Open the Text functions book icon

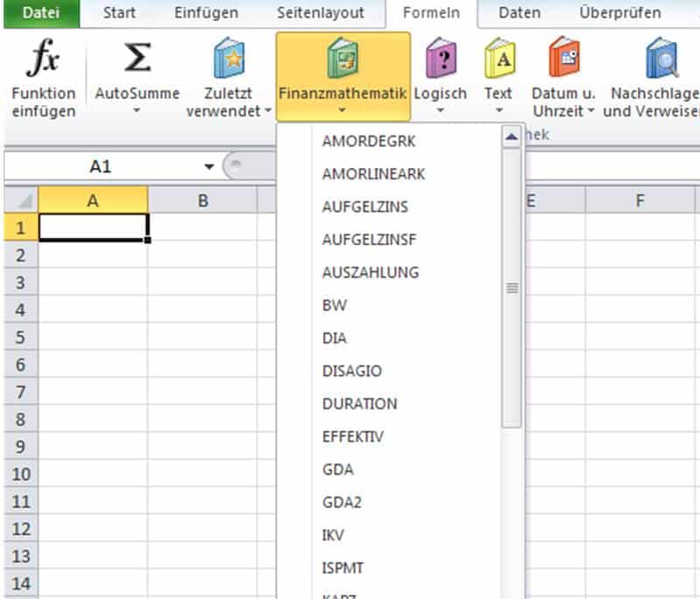498,61
